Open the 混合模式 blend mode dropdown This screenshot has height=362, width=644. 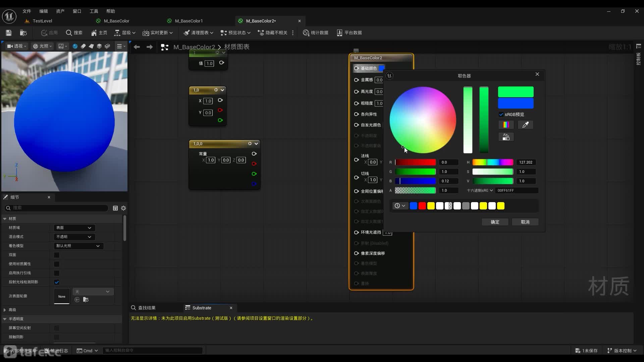click(74, 237)
